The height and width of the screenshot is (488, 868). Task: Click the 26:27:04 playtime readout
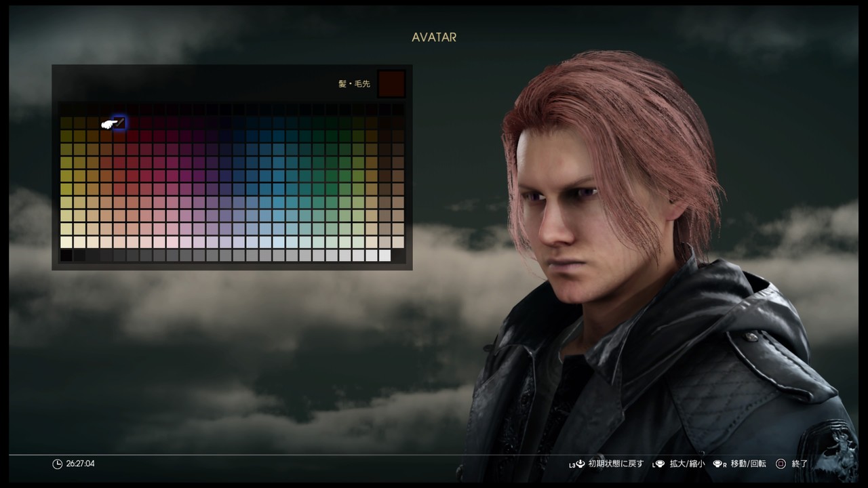tap(80, 464)
